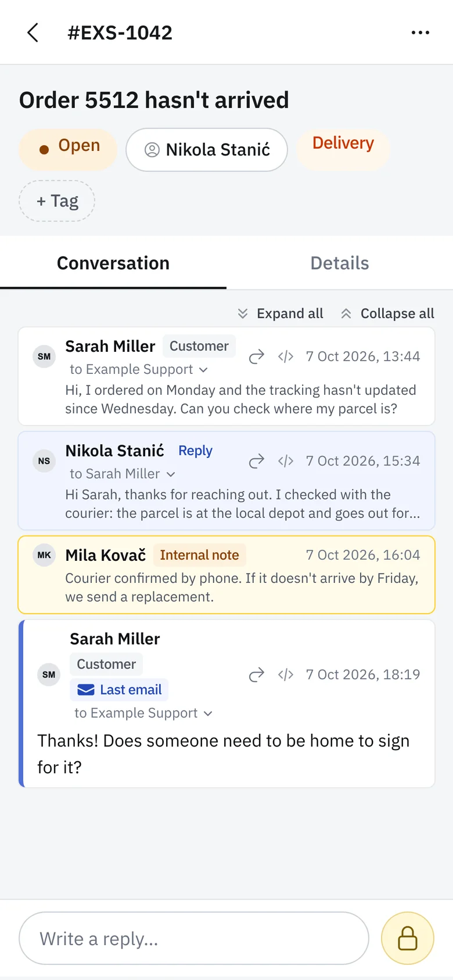Click Customer badge on the 18:19 message
Viewport: 453px width, 980px height.
pos(106,664)
